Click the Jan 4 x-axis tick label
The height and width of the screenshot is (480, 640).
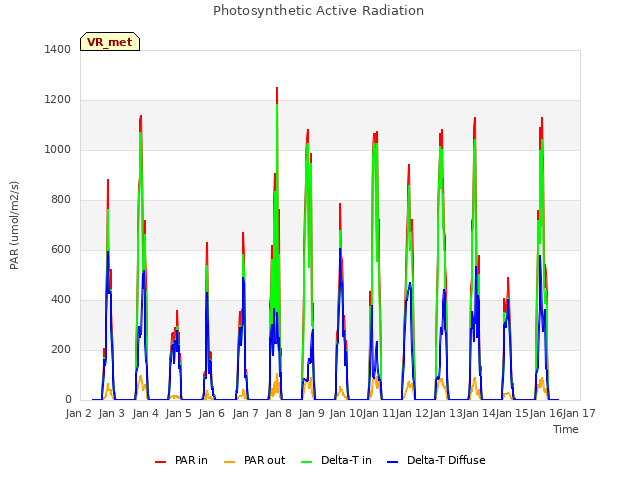(145, 413)
